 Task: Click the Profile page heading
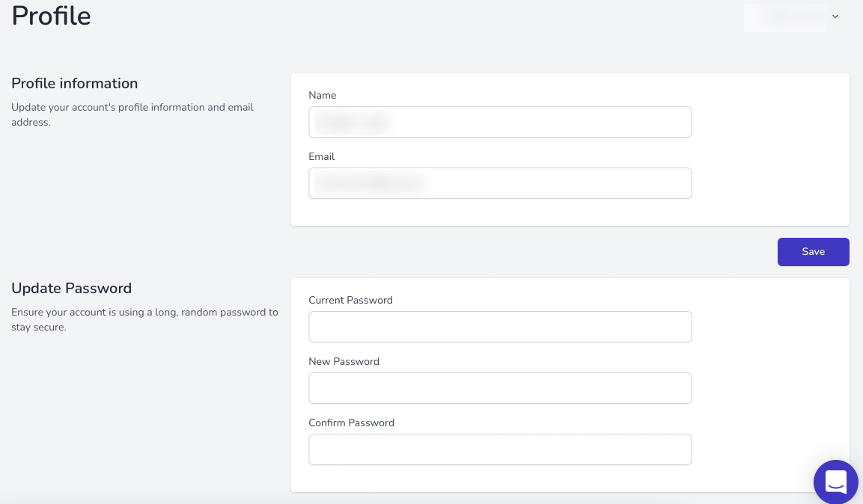click(51, 16)
